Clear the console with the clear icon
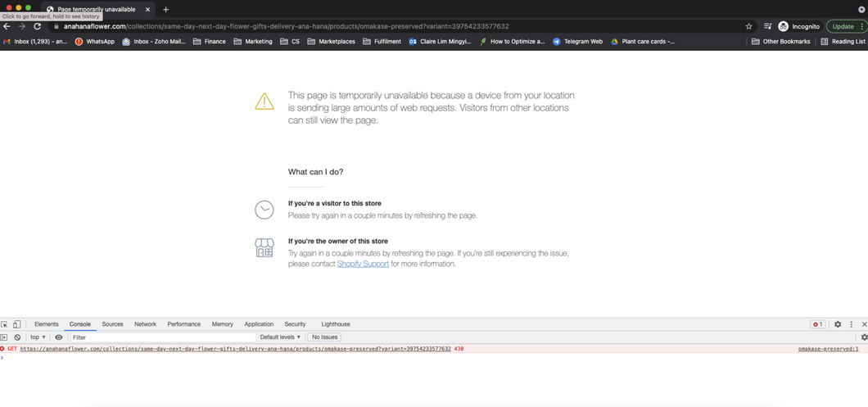The height and width of the screenshot is (407, 868). [17, 337]
